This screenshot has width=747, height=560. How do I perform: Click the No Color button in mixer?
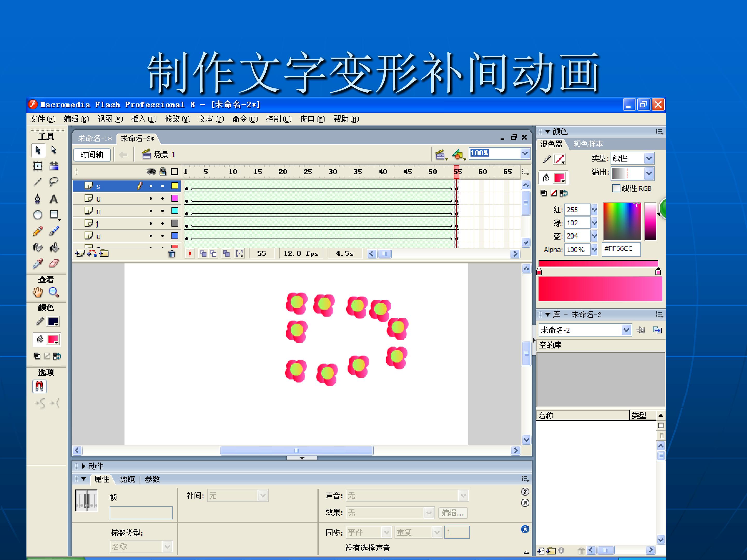point(554,193)
